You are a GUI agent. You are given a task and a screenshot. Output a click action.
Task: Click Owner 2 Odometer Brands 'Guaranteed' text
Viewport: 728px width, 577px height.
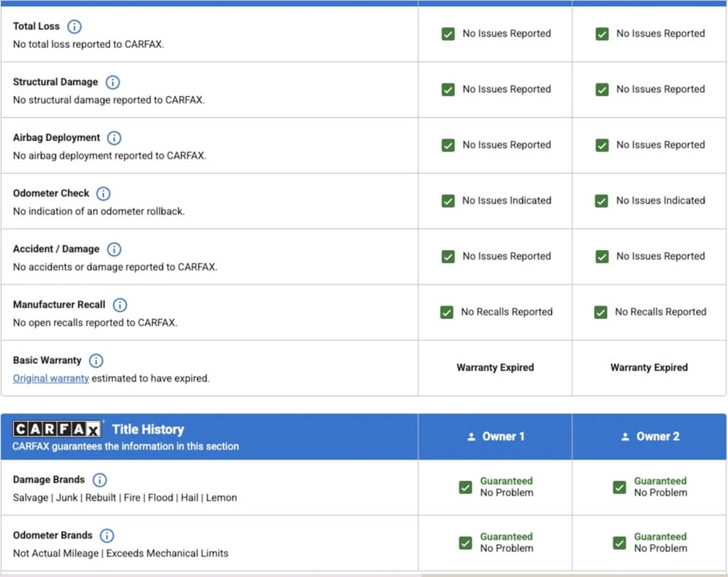[x=660, y=537]
